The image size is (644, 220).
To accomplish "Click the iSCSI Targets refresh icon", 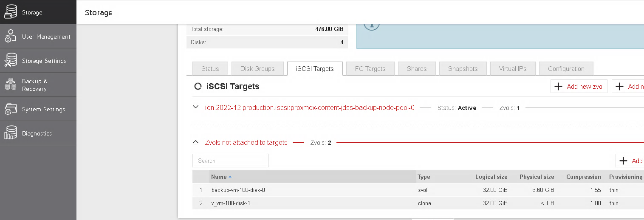I will coord(198,87).
